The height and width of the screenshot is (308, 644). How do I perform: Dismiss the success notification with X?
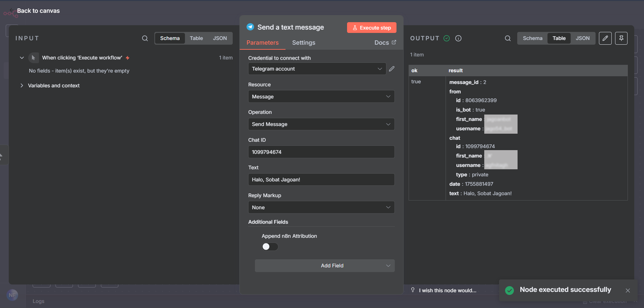pyautogui.click(x=628, y=291)
